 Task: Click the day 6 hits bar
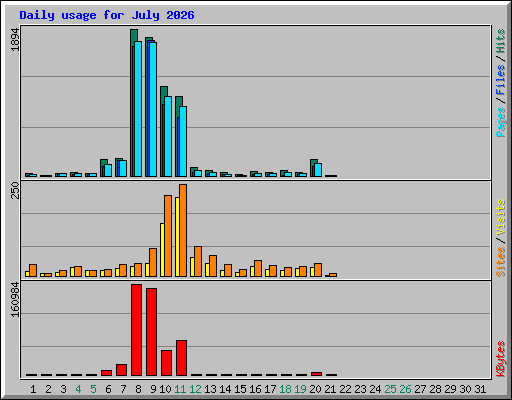pos(104,168)
